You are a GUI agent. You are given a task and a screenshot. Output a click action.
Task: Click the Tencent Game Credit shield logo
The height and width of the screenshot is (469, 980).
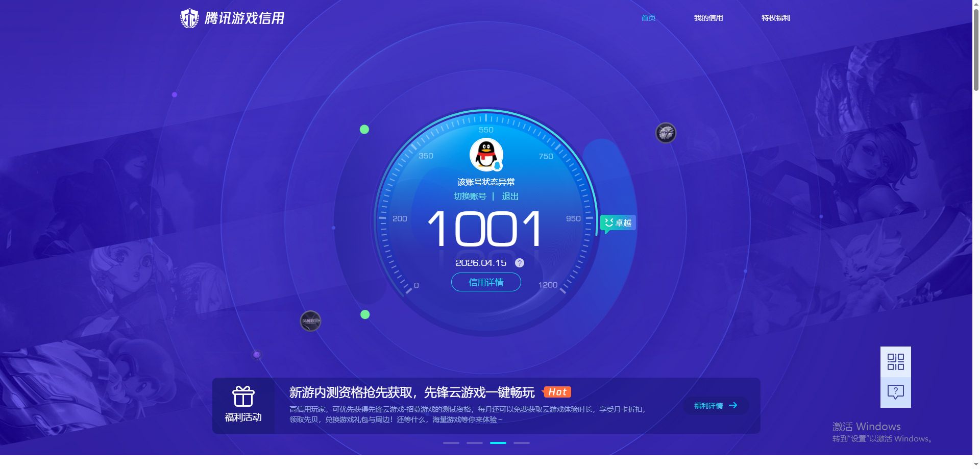[x=189, y=18]
